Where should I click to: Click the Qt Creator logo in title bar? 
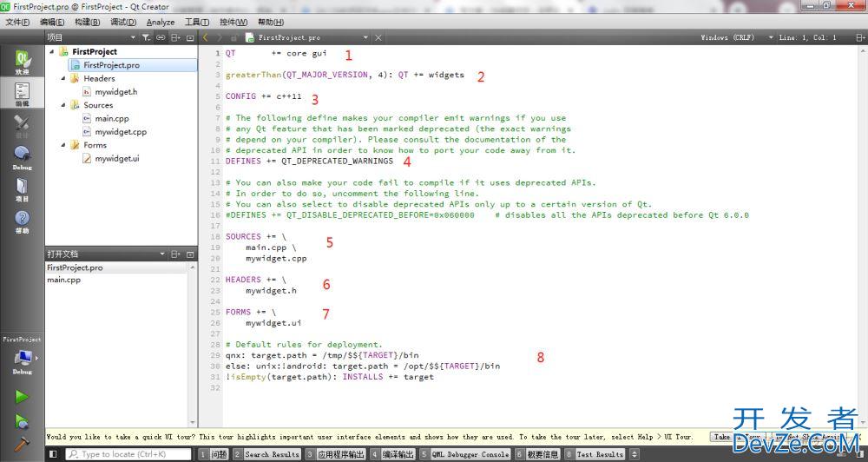5,6
